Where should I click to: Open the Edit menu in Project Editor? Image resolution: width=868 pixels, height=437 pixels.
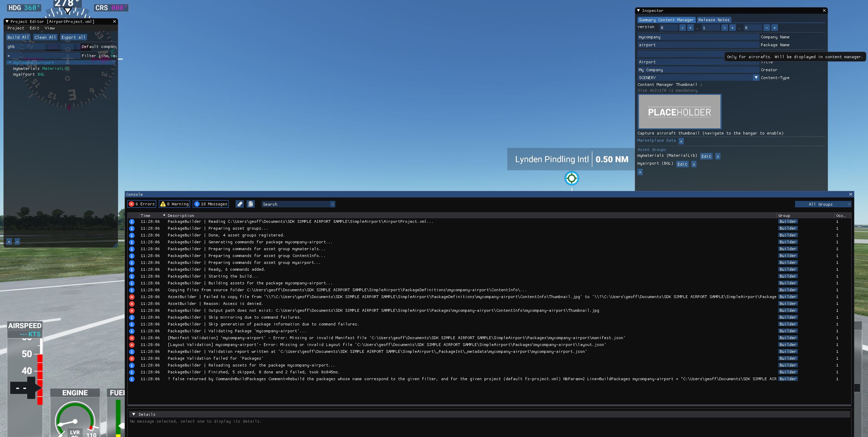pos(34,28)
